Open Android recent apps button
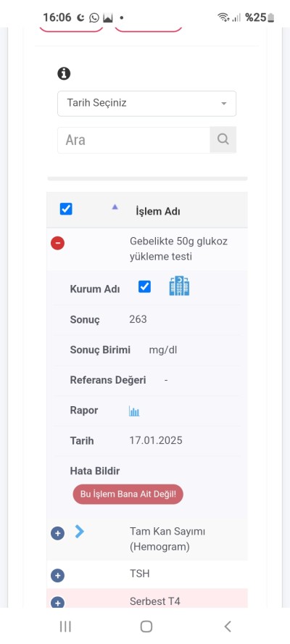The height and width of the screenshot is (644, 290). tap(65, 627)
